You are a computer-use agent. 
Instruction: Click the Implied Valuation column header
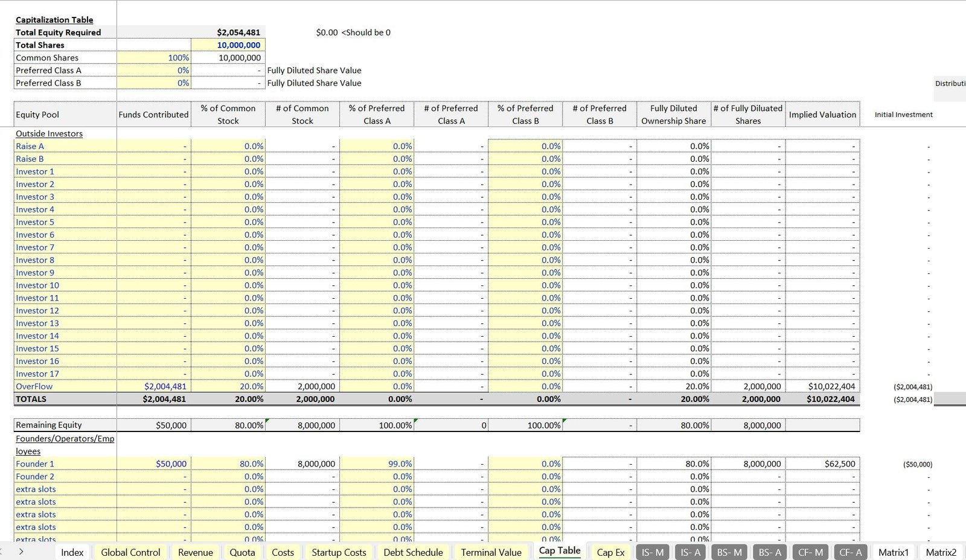pos(822,115)
